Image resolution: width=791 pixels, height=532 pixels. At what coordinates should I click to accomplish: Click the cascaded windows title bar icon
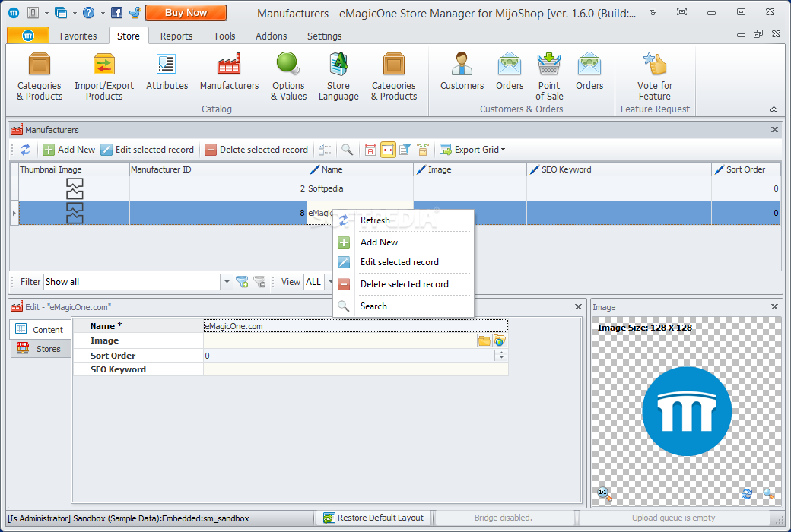(61, 13)
